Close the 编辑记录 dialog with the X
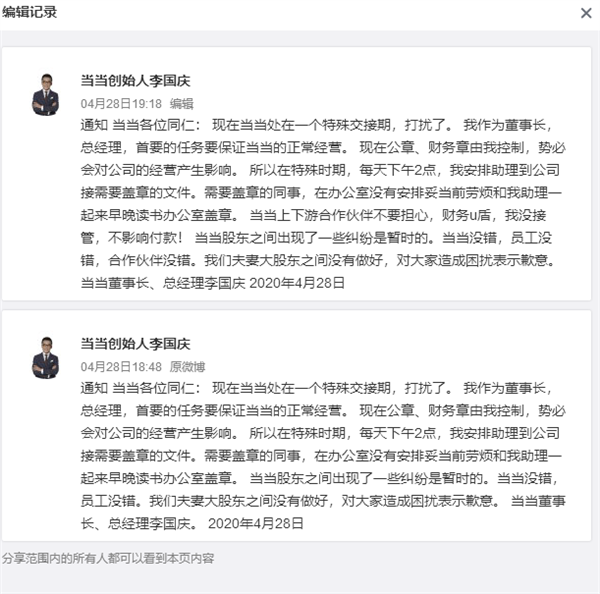This screenshot has height=594, width=600. (586, 13)
